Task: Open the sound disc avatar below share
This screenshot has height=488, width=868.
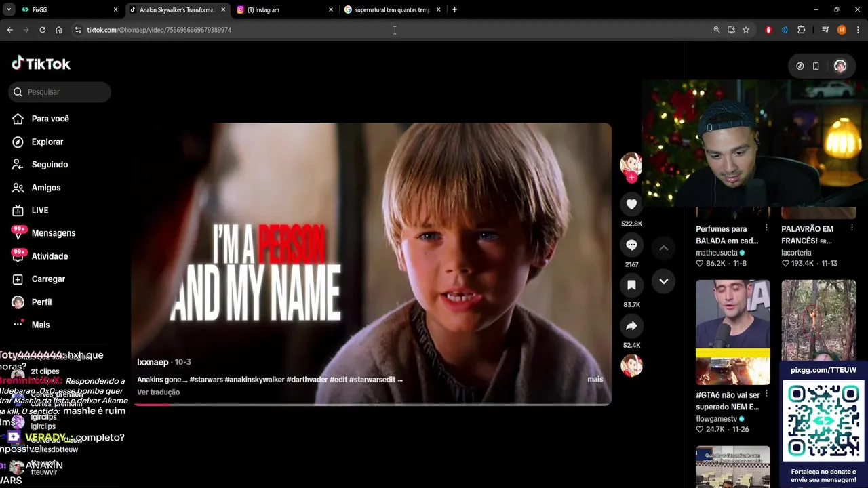Action: [631, 365]
